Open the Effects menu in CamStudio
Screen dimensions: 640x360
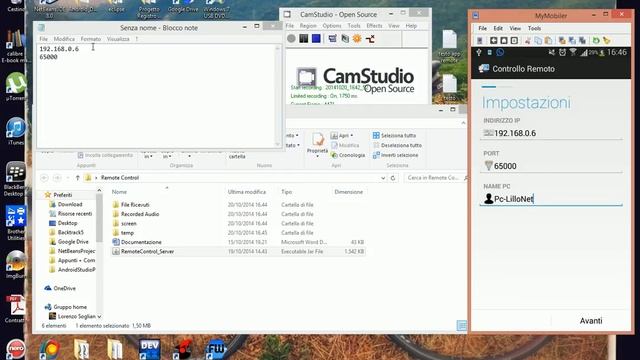(374, 26)
